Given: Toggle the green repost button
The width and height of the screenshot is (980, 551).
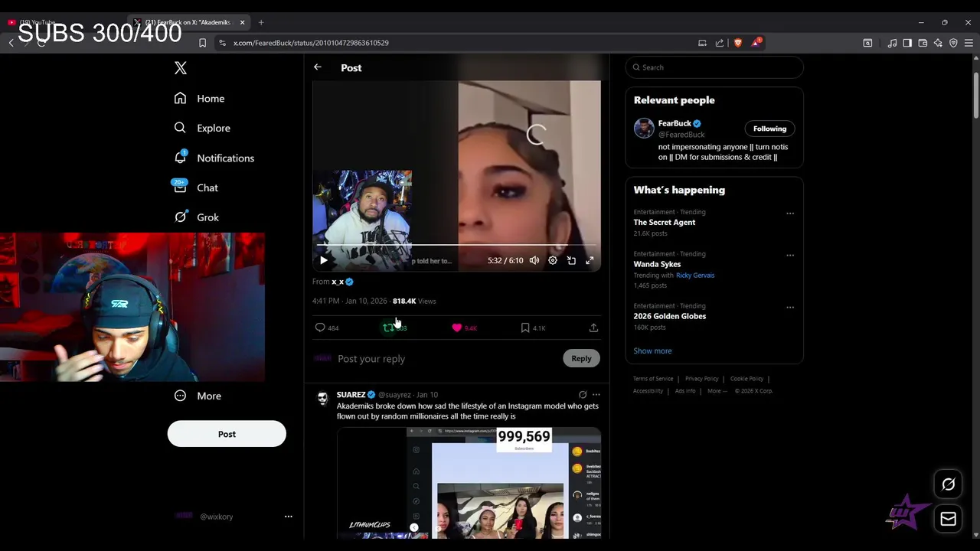Looking at the screenshot, I should [x=389, y=328].
